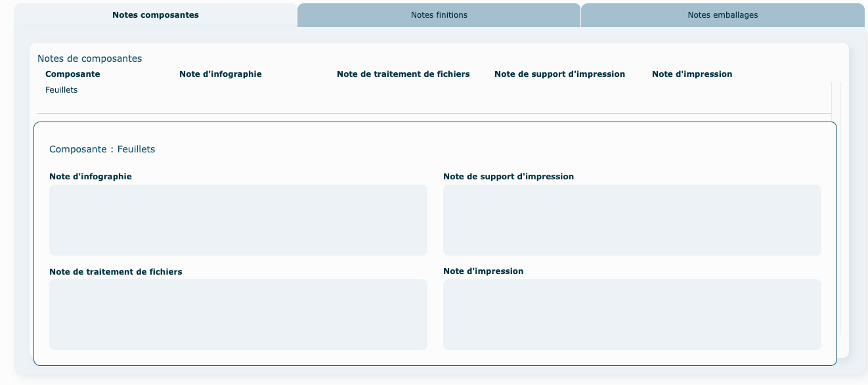Open the Notes finitions tab
The width and height of the screenshot is (868, 385).
pyautogui.click(x=439, y=15)
